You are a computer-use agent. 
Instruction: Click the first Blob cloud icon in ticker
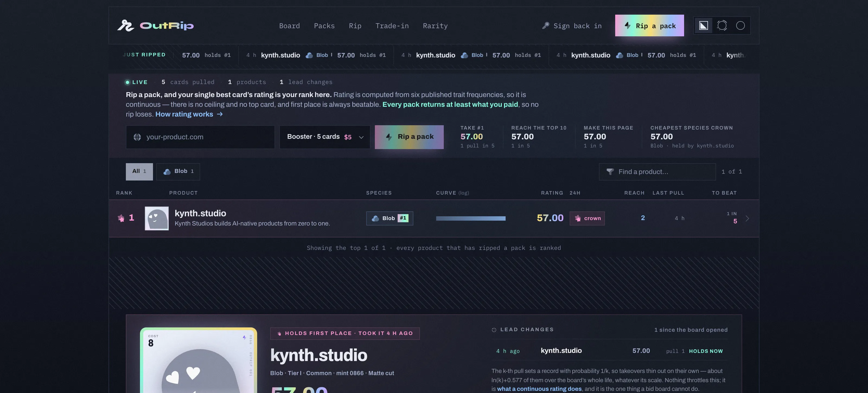[309, 55]
